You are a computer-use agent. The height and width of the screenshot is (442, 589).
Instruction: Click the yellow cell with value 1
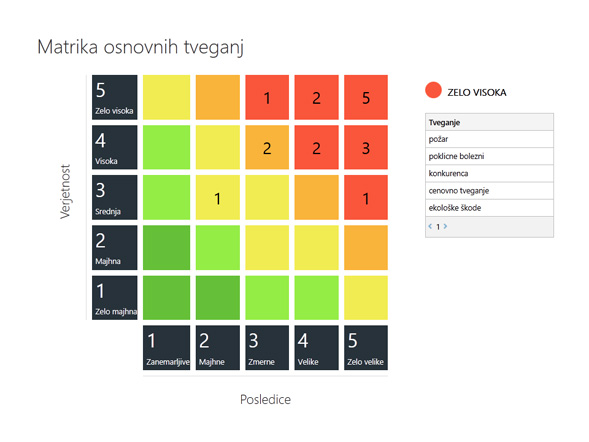point(217,198)
